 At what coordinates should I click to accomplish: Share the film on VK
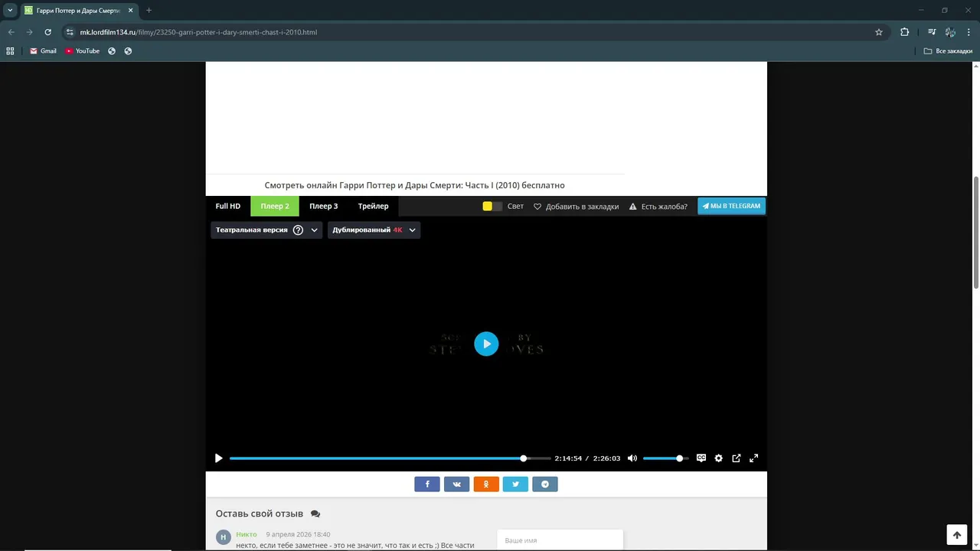pos(456,484)
